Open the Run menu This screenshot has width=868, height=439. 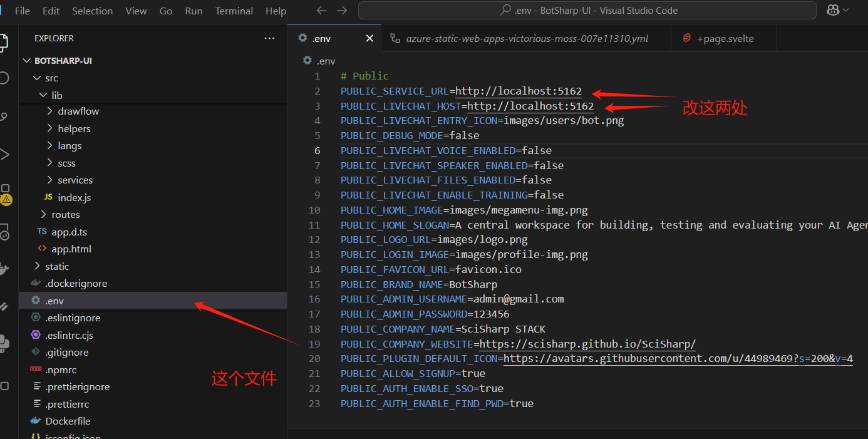coord(194,11)
